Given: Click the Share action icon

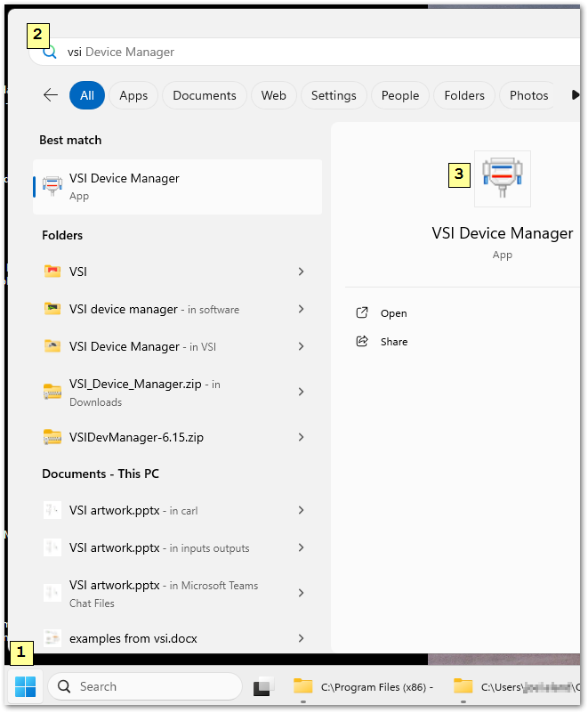Looking at the screenshot, I should click(362, 341).
